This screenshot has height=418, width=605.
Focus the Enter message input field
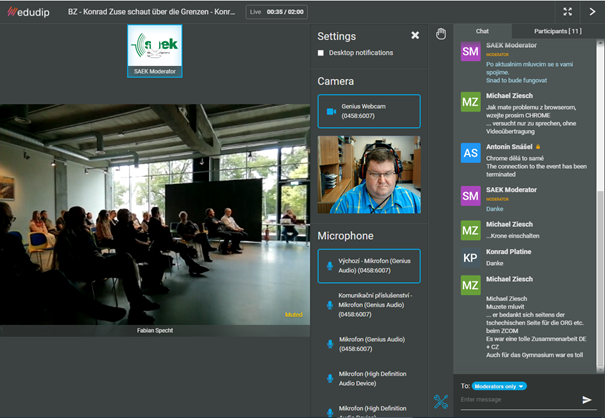click(x=520, y=400)
